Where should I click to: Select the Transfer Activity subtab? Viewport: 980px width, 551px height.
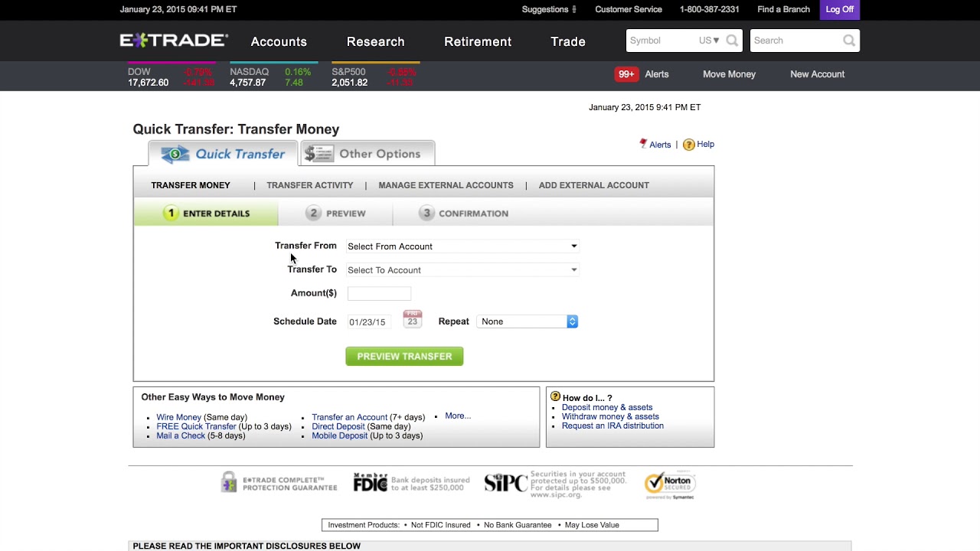point(310,185)
